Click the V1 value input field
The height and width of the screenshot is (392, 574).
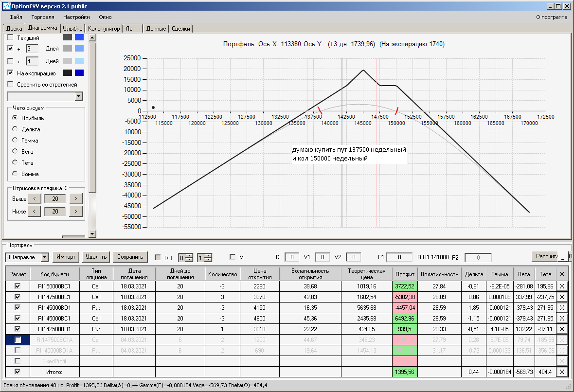[x=323, y=257]
